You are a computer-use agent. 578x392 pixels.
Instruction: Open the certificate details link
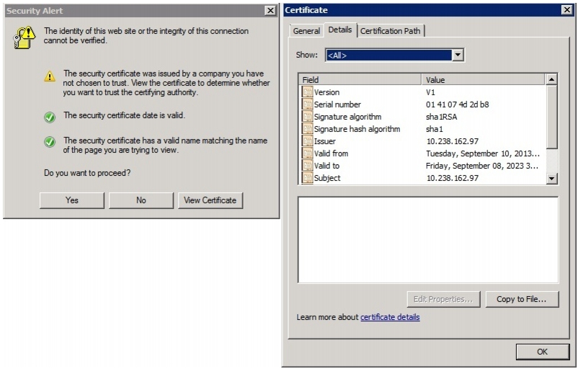390,317
